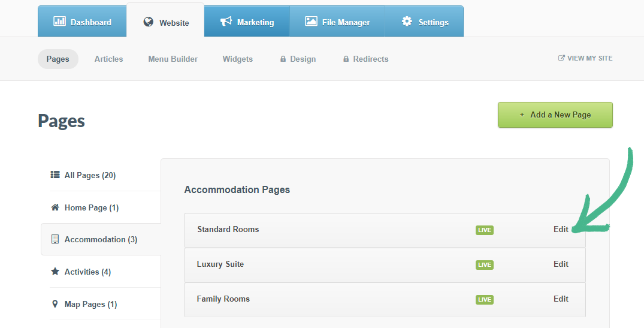Edit the Standard Rooms page
644x328 pixels.
[x=561, y=229]
